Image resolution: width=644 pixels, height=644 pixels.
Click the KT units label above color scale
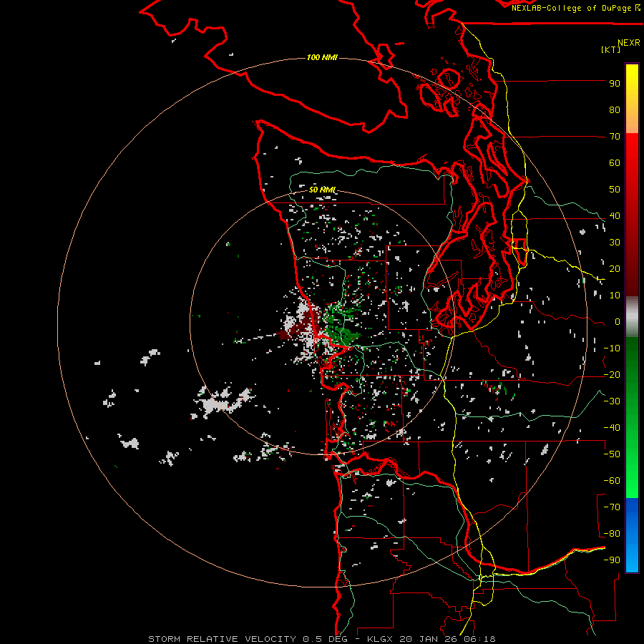coord(611,49)
